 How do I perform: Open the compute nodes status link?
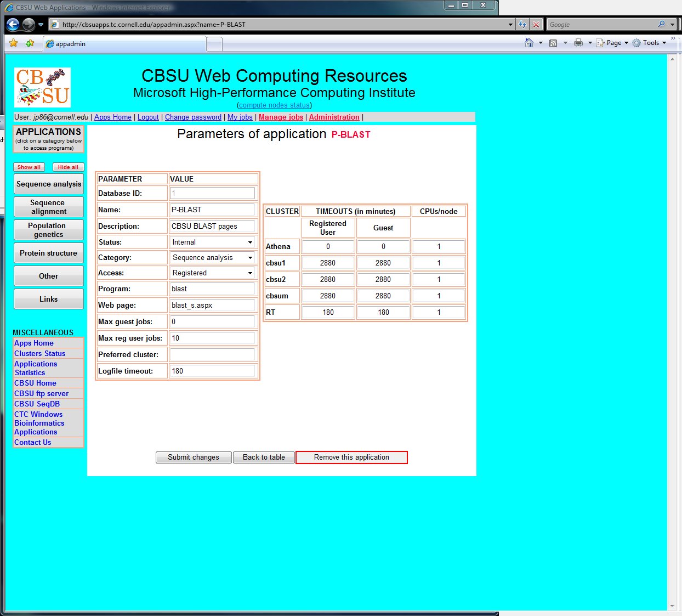[274, 105]
